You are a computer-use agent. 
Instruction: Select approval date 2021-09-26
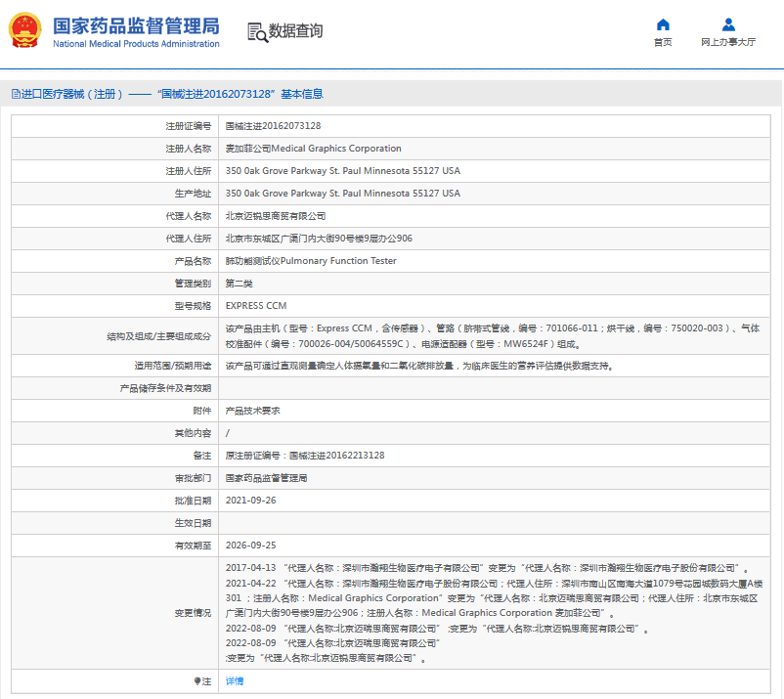point(251,501)
